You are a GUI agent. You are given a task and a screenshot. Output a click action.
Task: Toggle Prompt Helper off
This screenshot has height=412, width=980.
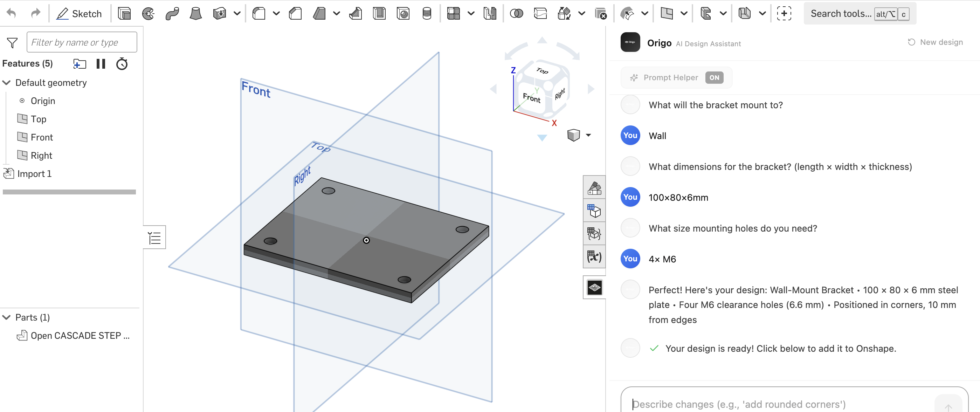(x=714, y=78)
